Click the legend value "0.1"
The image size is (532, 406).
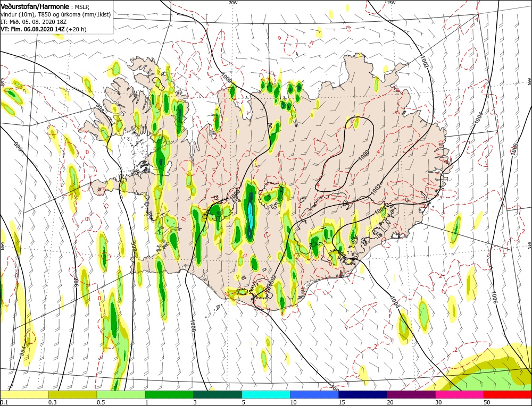coord(4,402)
